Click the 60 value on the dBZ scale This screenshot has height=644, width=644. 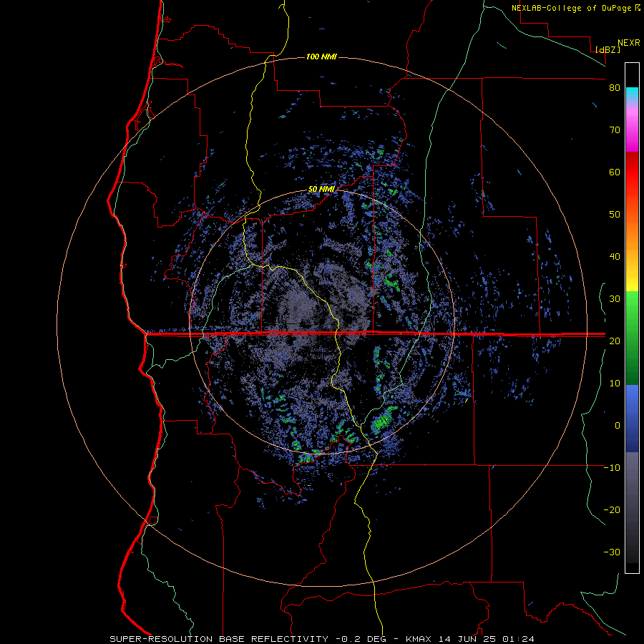[615, 172]
